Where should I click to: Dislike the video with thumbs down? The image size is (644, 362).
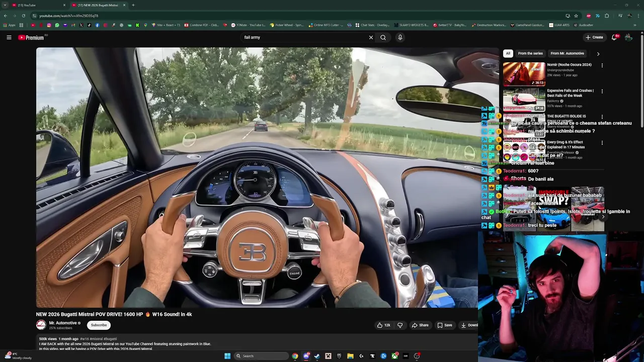coord(400,325)
